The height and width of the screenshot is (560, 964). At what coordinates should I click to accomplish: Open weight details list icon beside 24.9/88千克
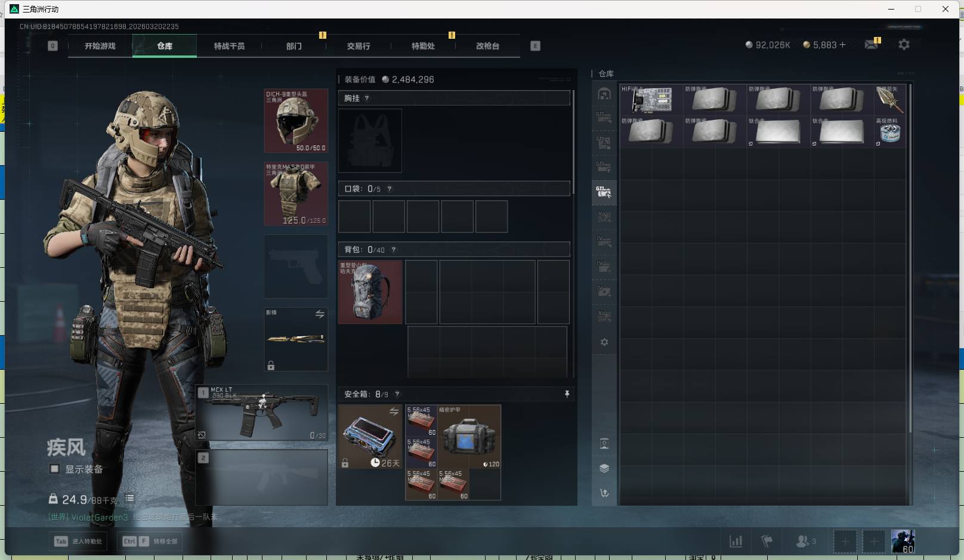[129, 498]
